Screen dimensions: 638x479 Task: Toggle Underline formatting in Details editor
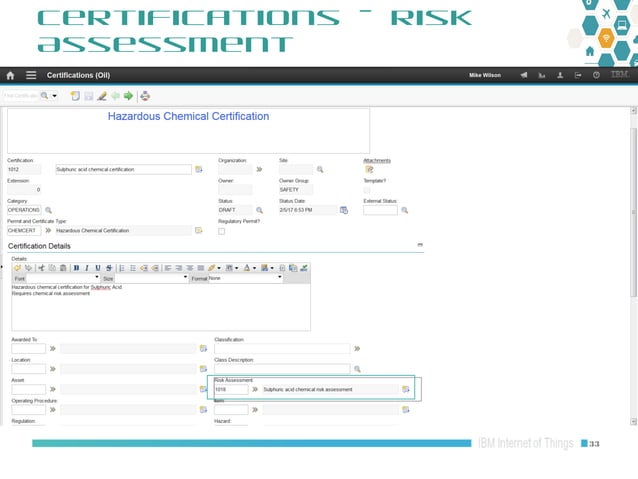pos(98,268)
